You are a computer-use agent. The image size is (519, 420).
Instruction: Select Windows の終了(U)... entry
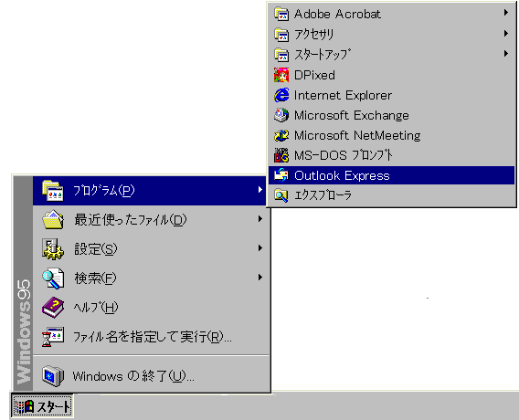[x=151, y=375]
